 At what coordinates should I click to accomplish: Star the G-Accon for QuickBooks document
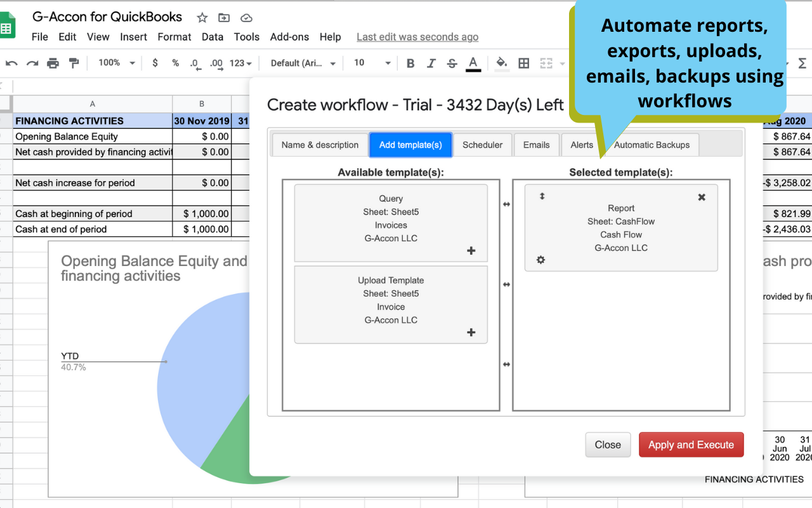coord(202,18)
